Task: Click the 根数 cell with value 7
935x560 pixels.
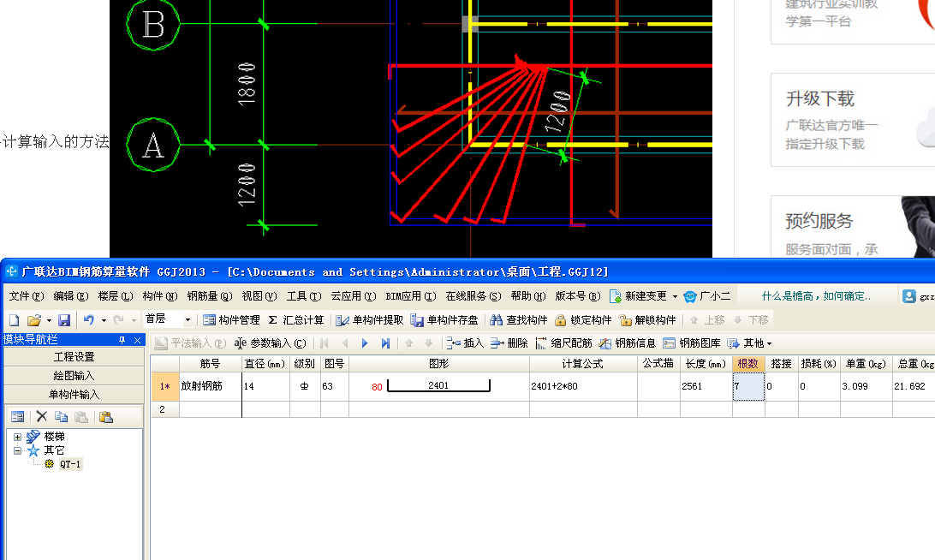Action: pos(748,386)
